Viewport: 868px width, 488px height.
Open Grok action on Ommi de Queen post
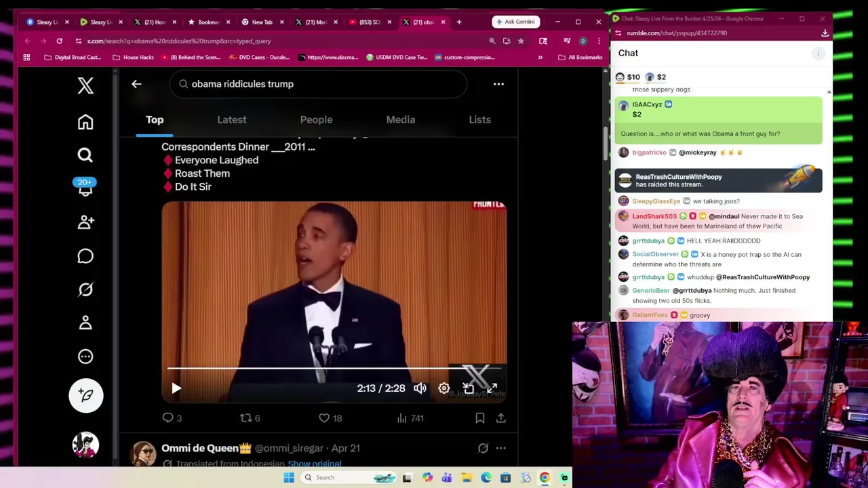[483, 448]
